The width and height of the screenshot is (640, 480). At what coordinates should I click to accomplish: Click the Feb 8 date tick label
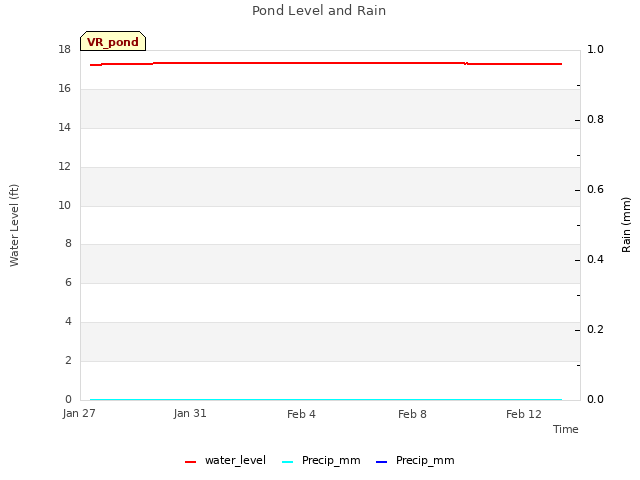pos(412,414)
